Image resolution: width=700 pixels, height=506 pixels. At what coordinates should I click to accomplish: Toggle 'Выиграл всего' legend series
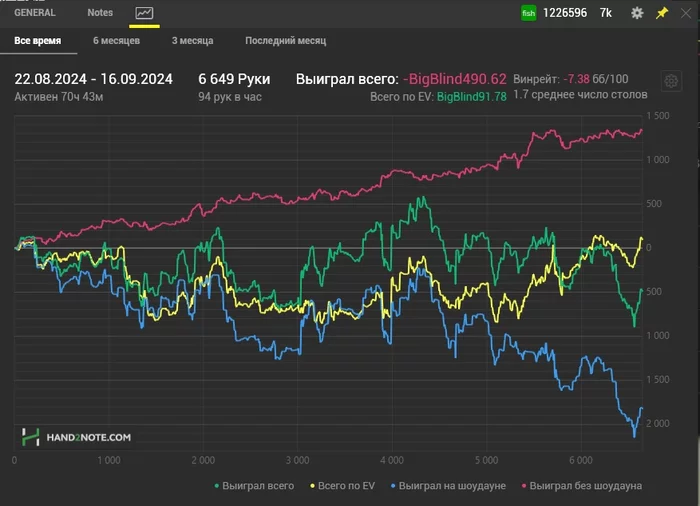[x=254, y=486]
